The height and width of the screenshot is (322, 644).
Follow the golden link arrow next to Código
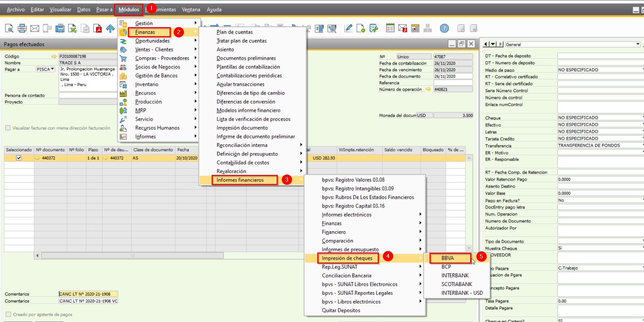[54, 56]
